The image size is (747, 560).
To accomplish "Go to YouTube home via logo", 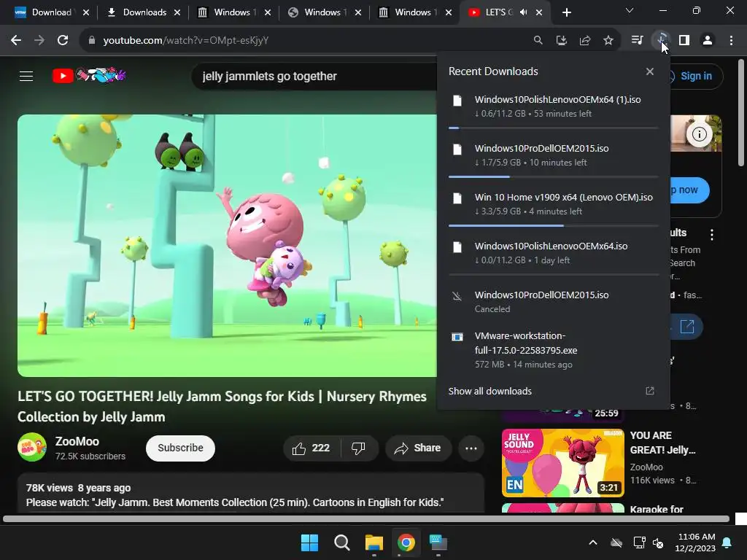I will (88, 75).
